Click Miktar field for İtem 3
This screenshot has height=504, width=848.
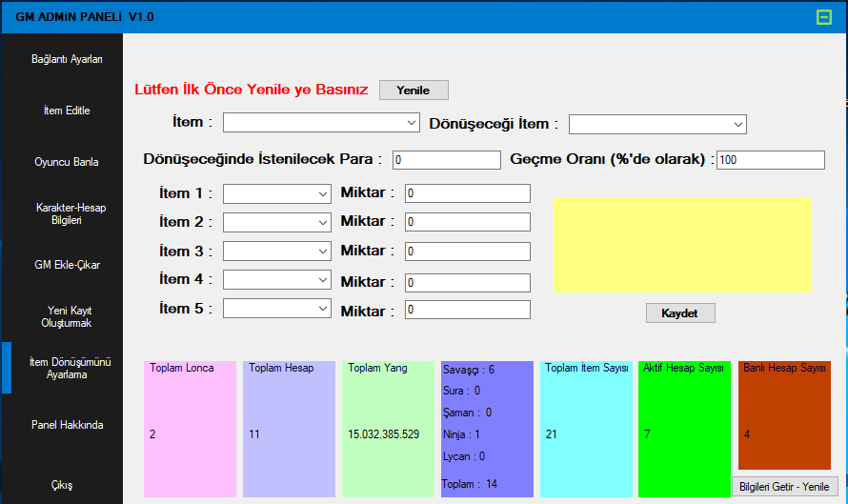468,252
